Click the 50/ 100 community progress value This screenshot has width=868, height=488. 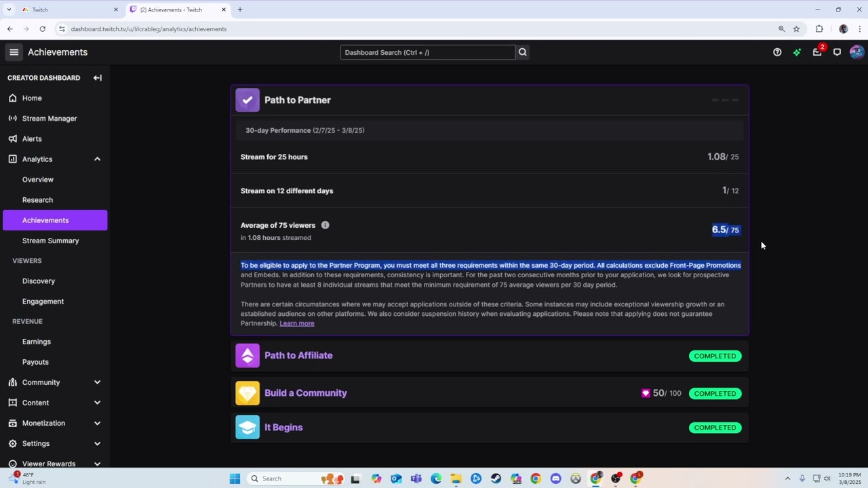pos(667,393)
